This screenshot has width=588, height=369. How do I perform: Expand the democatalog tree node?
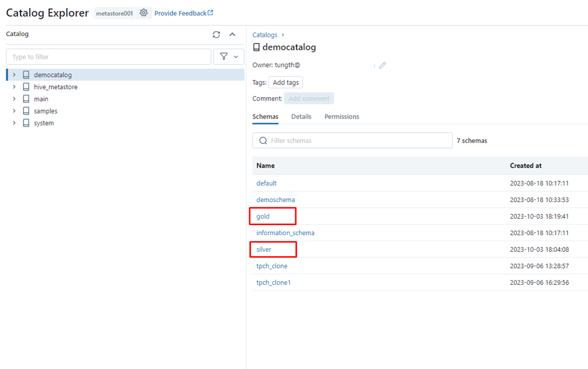click(14, 75)
